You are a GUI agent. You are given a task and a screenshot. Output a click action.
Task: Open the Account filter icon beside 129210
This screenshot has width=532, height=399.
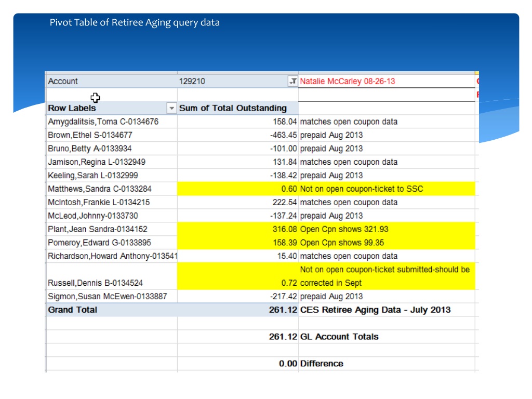click(x=292, y=81)
